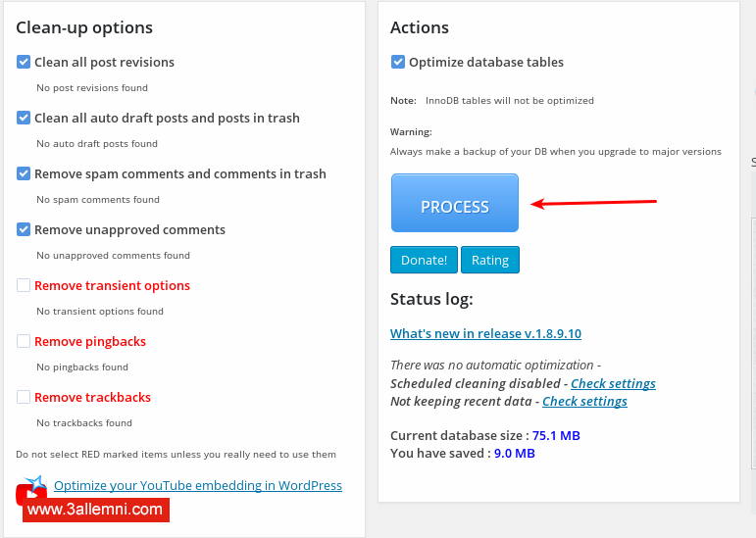Open What's new in release v.1.8.9.10
Viewport: 756px width, 538px height.
point(485,333)
